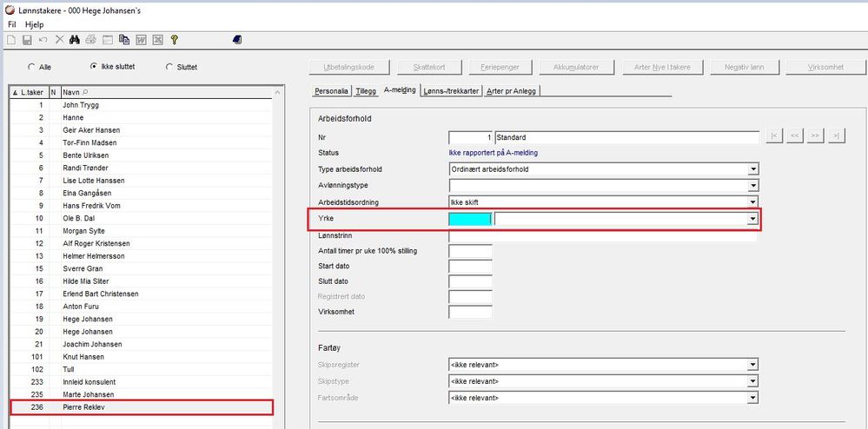Viewport: 868px width, 429px height.
Task: Select the Alle radio button
Action: pyautogui.click(x=32, y=67)
